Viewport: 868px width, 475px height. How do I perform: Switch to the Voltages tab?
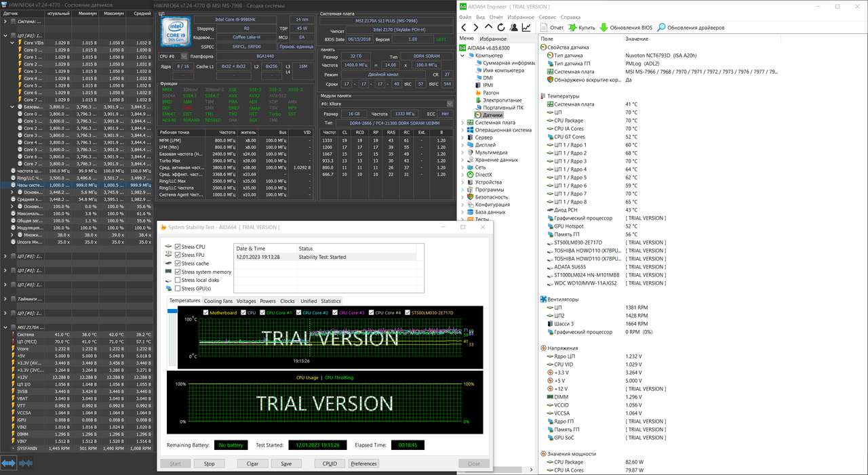click(246, 301)
